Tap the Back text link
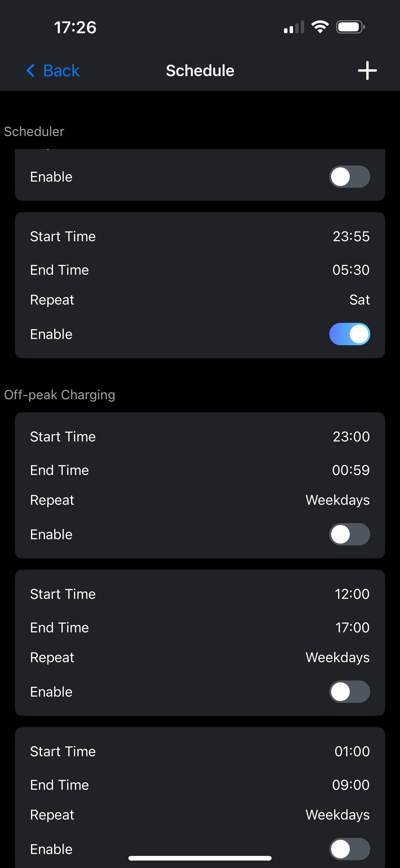Image resolution: width=400 pixels, height=868 pixels. click(x=61, y=71)
